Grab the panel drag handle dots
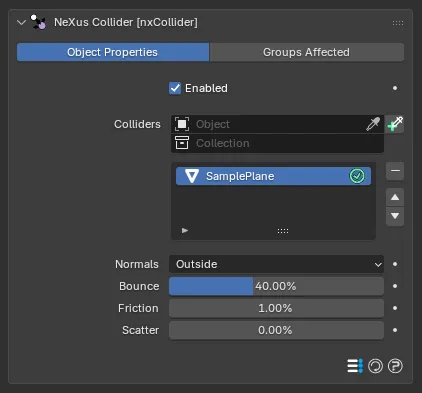Screen dimensions: 422x393 pos(398,23)
